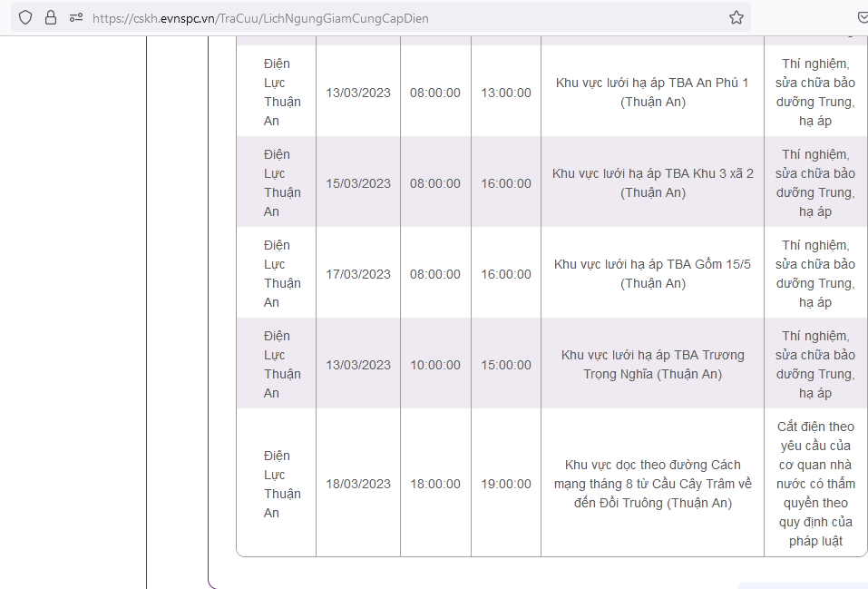Click Điện Lực Thuận An in 10:00:00 row
The height and width of the screenshot is (589, 868).
point(282,365)
